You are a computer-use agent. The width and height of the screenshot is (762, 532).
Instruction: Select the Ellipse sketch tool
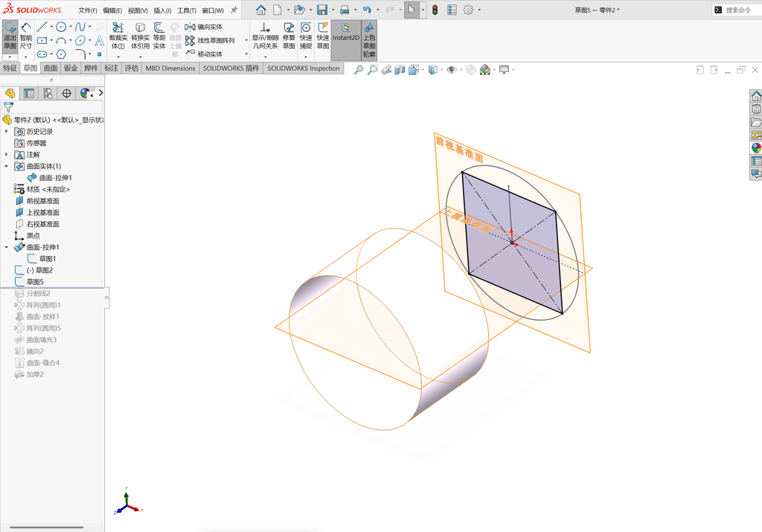click(x=80, y=40)
